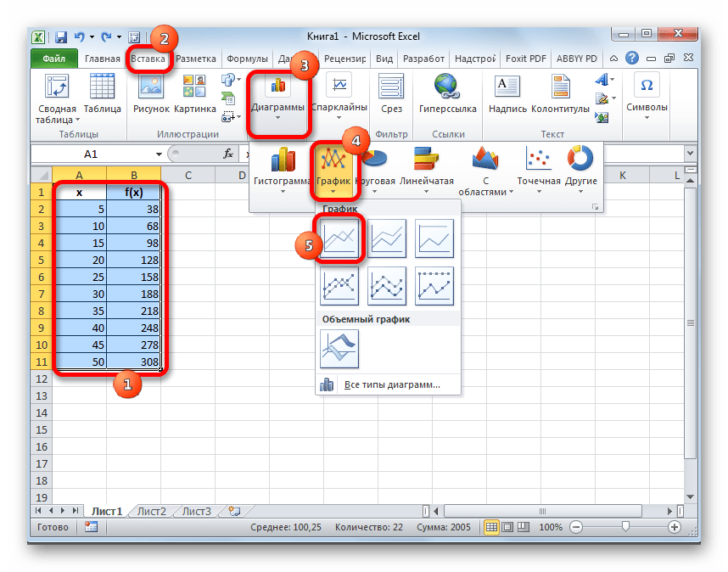728x572 pixels.
Task: Choose the area chart (С областями)
Action: tap(485, 171)
